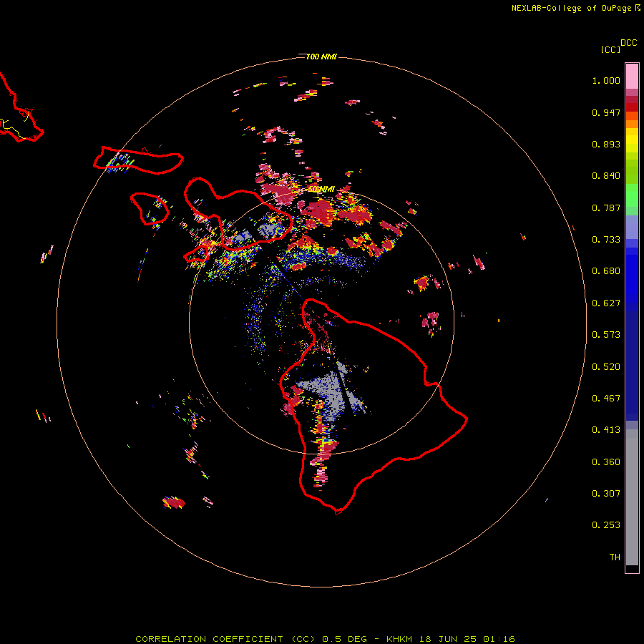Click the 50 NMI range ring label
644x644 pixels.
click(321, 190)
